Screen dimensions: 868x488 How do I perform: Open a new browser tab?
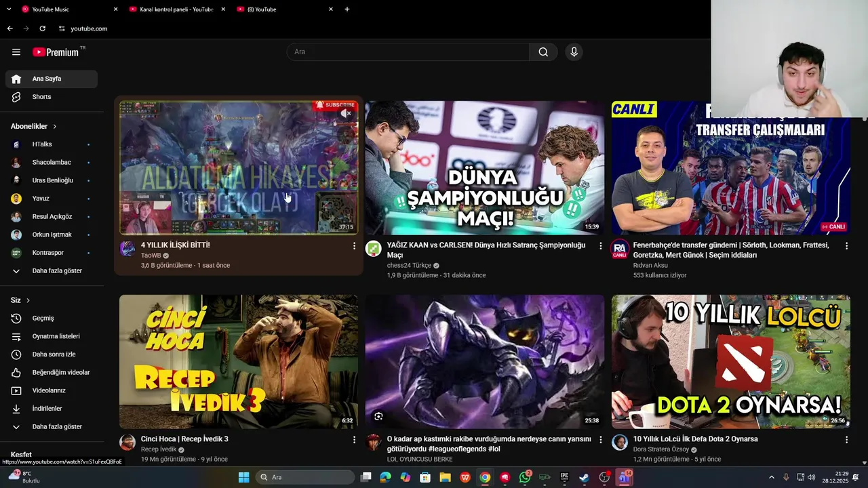pyautogui.click(x=347, y=9)
